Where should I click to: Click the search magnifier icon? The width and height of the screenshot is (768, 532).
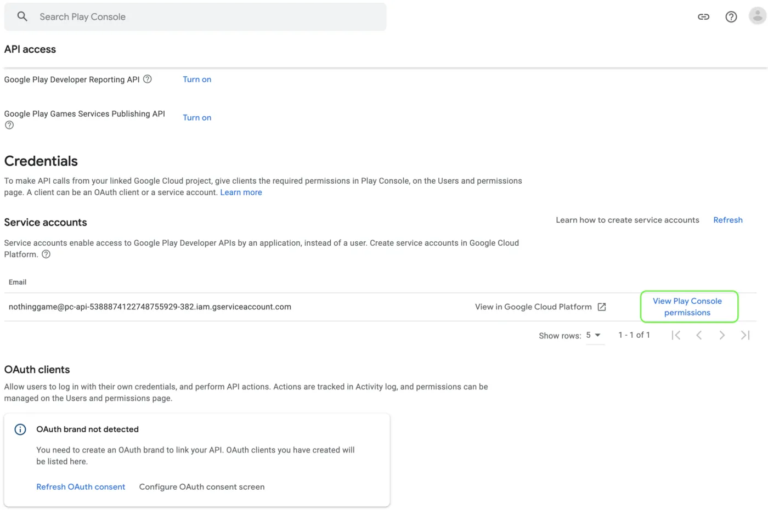pos(22,16)
